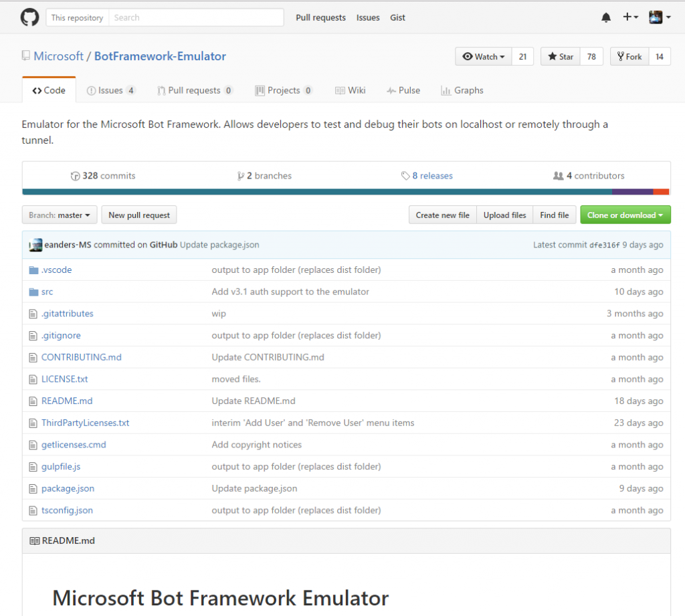Screen dimensions: 685x616
Task: Open package.json file
Action: pyautogui.click(x=68, y=488)
